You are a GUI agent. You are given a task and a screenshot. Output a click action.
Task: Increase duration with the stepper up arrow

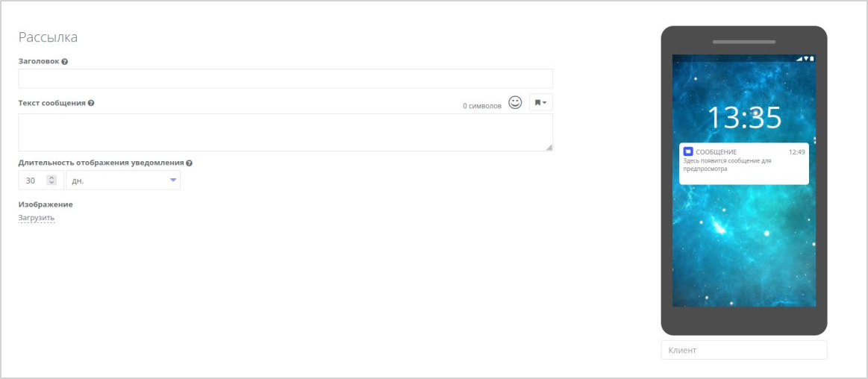click(x=51, y=178)
